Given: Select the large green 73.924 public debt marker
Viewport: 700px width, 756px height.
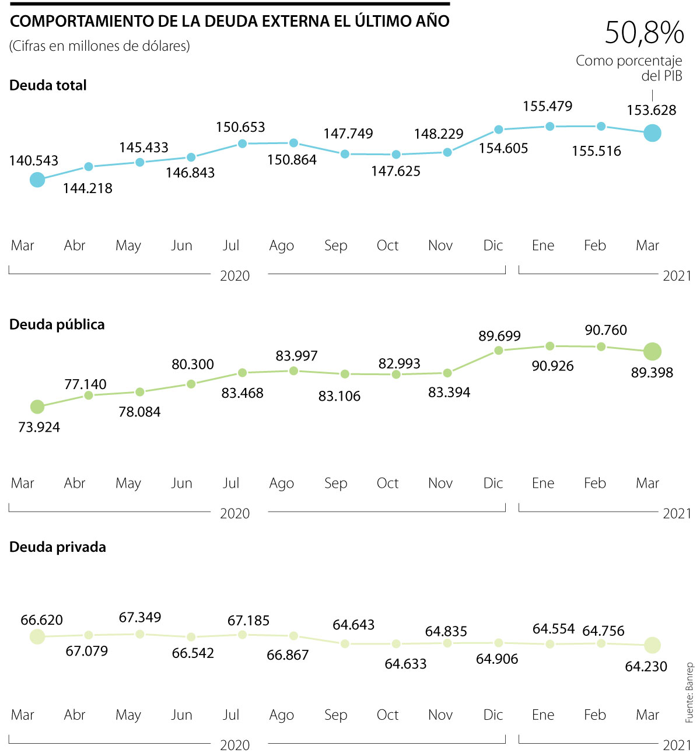Looking at the screenshot, I should tap(37, 407).
